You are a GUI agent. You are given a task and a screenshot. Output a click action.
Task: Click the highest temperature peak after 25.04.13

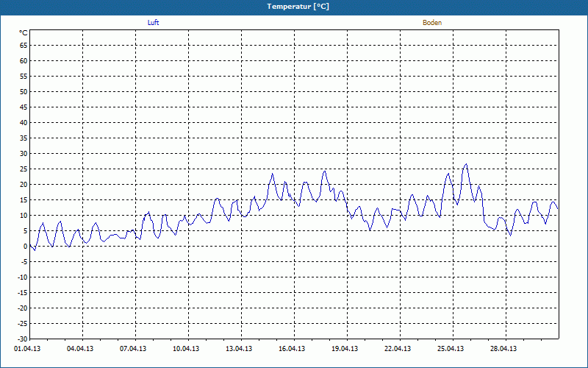coord(466,164)
